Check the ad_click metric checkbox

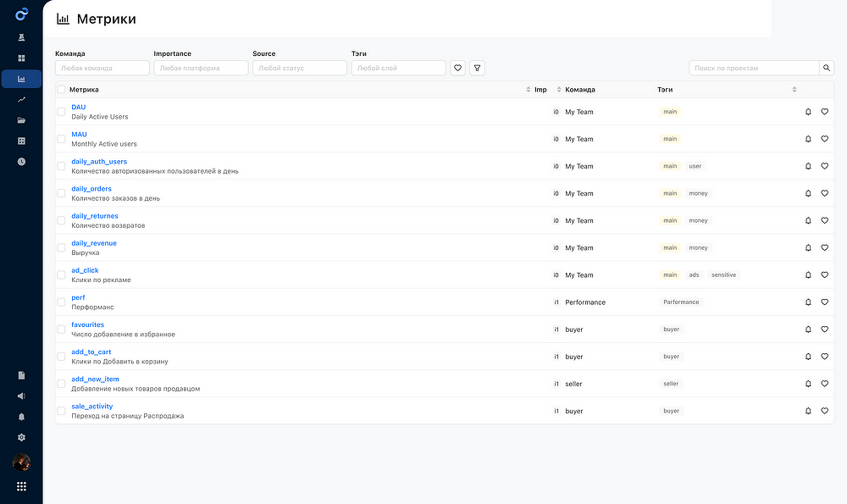tap(61, 275)
